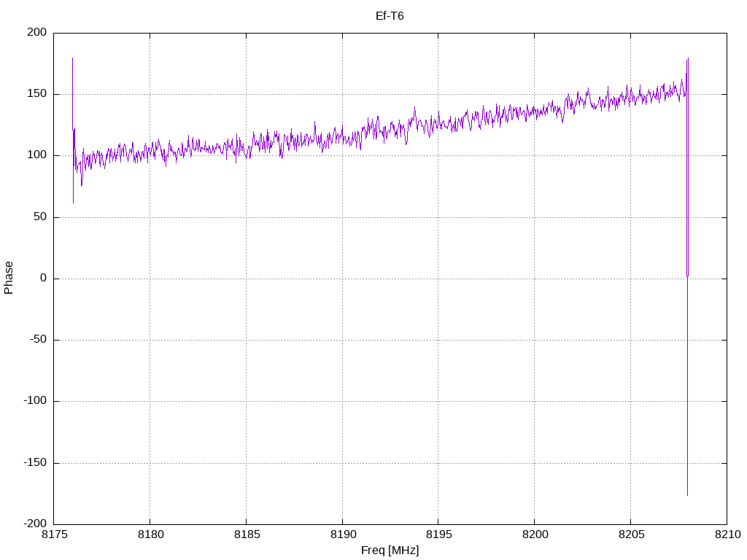Pick the 8195 x-axis tick label
Screen dimensions: 747x560
[x=438, y=534]
